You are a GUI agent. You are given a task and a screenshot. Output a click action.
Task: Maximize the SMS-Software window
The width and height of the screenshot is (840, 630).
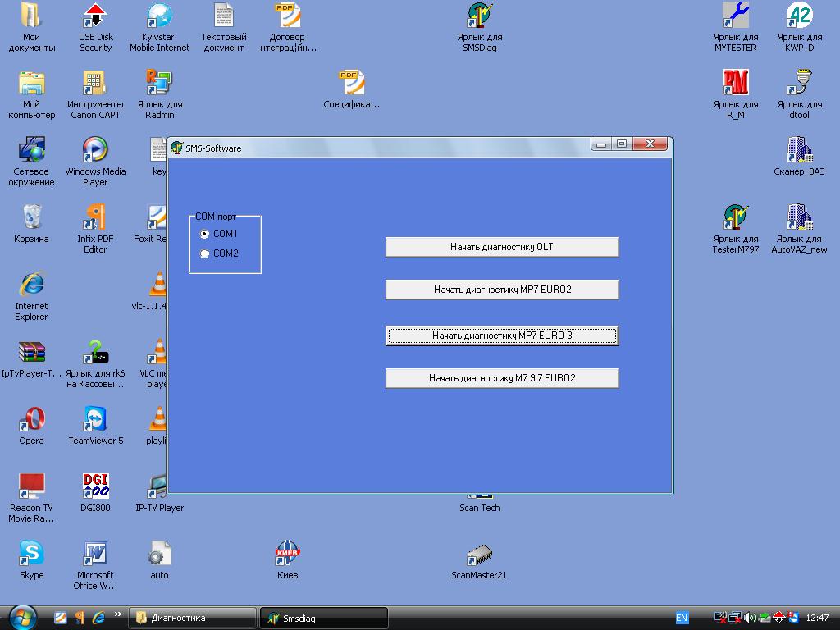click(622, 144)
